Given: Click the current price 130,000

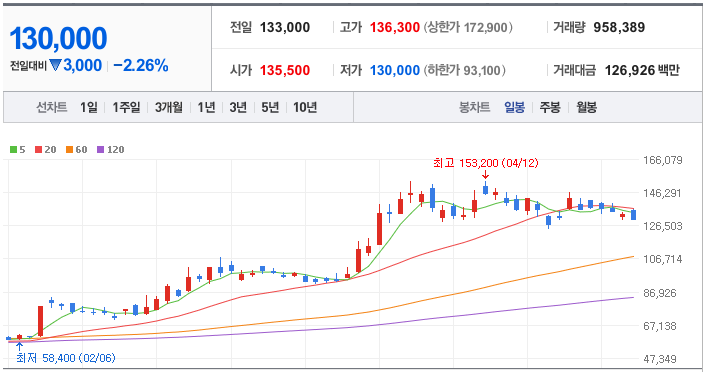Looking at the screenshot, I should click(58, 39).
